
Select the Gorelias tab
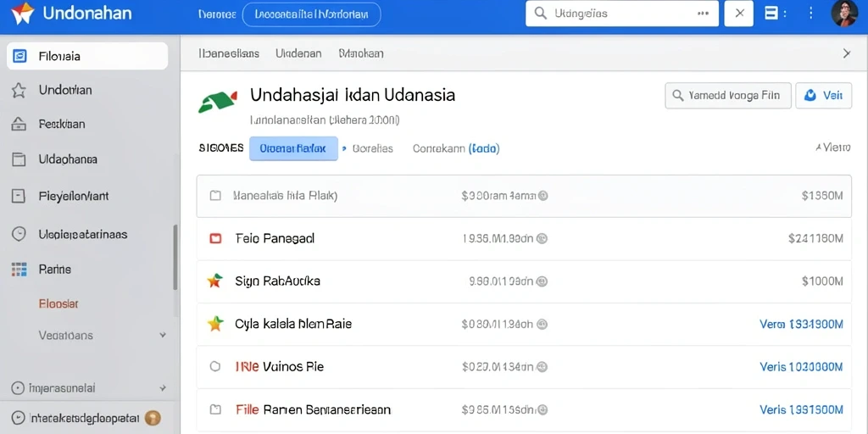click(x=373, y=148)
